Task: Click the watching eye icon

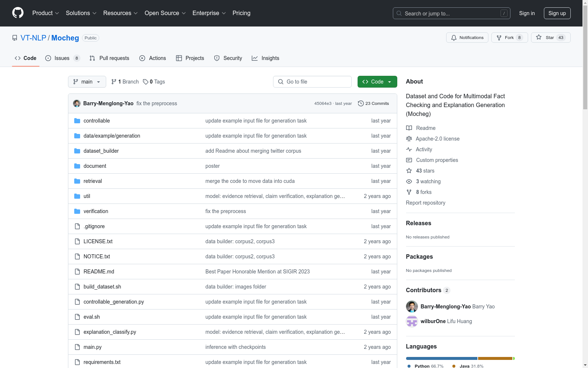Action: point(409,181)
